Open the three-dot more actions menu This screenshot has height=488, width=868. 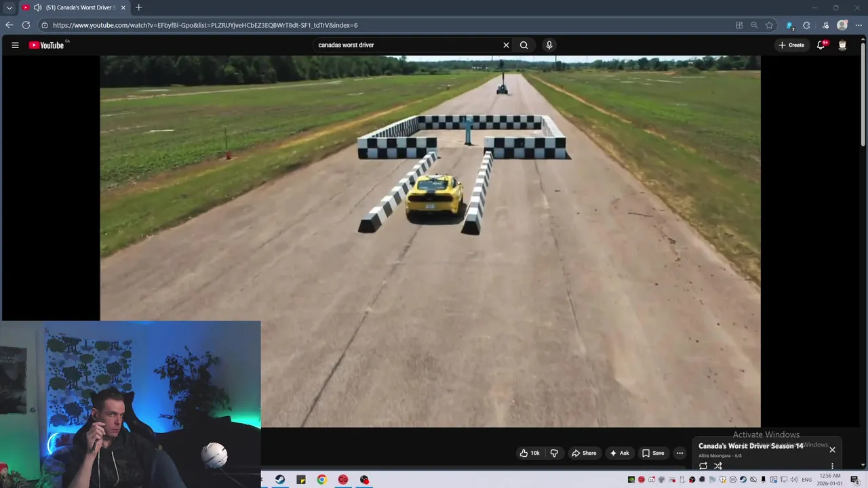(679, 453)
